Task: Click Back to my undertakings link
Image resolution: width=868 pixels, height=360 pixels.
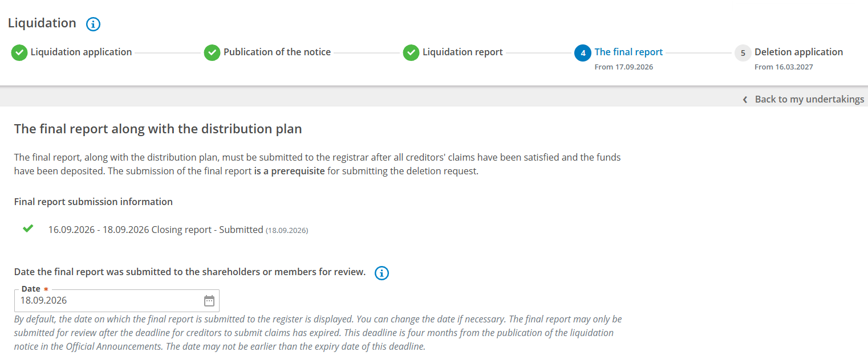Action: coord(809,99)
